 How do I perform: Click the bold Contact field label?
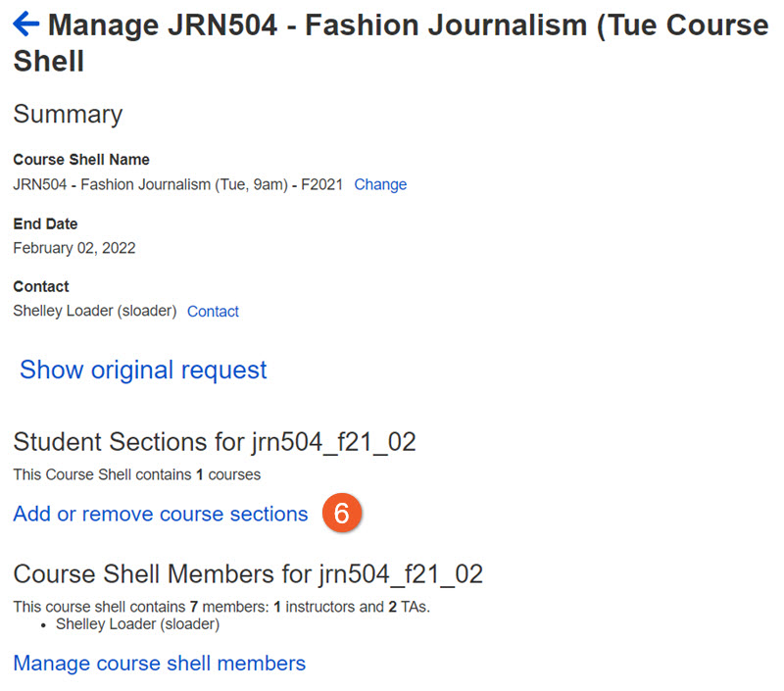[41, 287]
